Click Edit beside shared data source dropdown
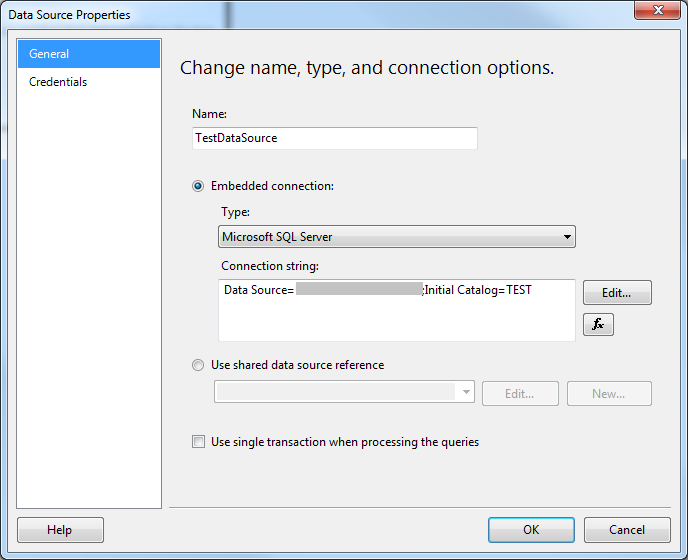This screenshot has width=688, height=560. click(x=519, y=393)
